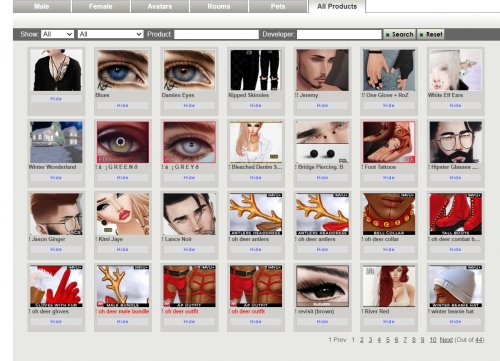
Task: Switch to the Female tab
Action: tap(101, 6)
